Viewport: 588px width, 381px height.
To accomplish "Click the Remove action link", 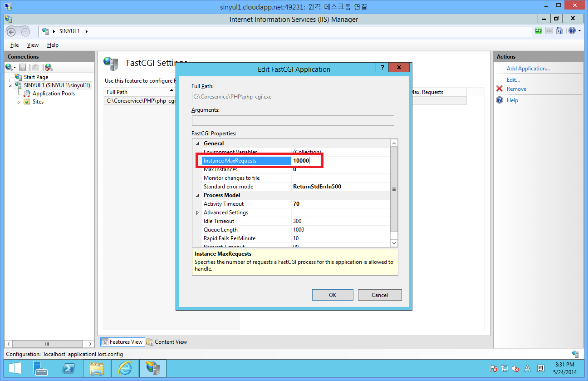I will [x=516, y=89].
